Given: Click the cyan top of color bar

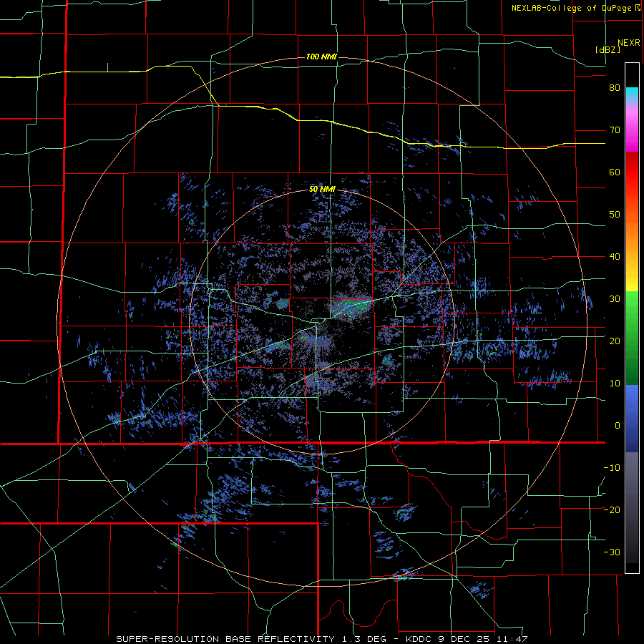Looking at the screenshot, I should [x=632, y=94].
